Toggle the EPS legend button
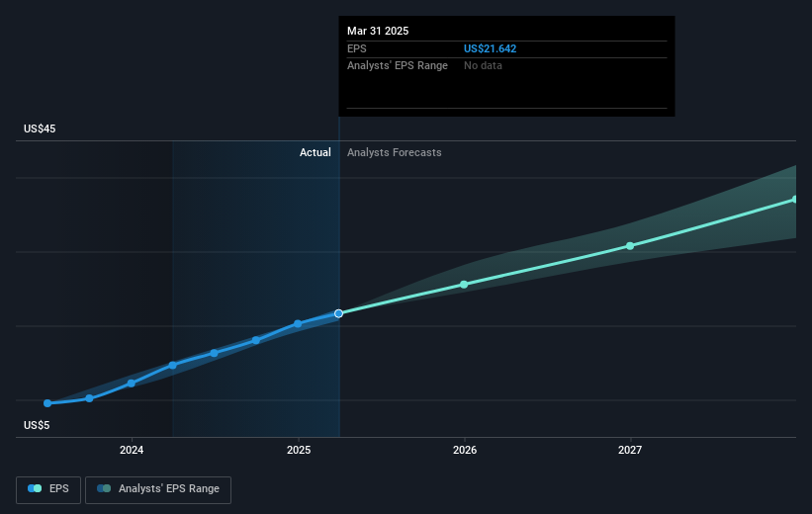Image resolution: width=812 pixels, height=514 pixels. (x=48, y=489)
